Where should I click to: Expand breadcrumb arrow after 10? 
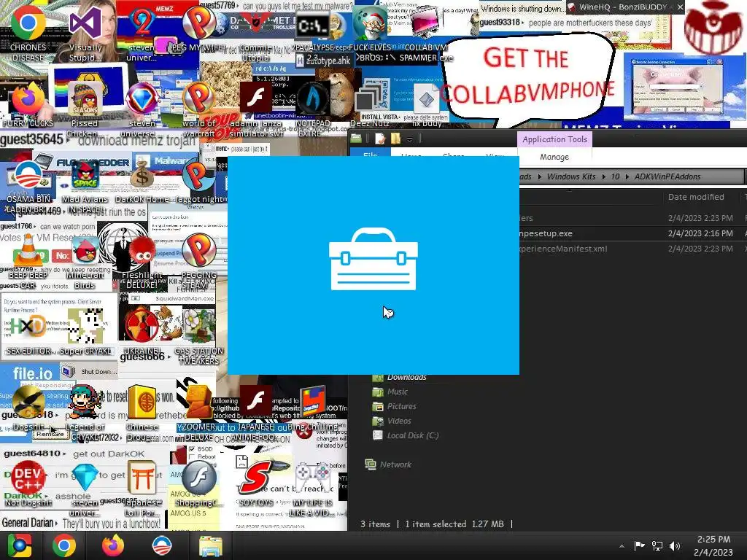627,176
